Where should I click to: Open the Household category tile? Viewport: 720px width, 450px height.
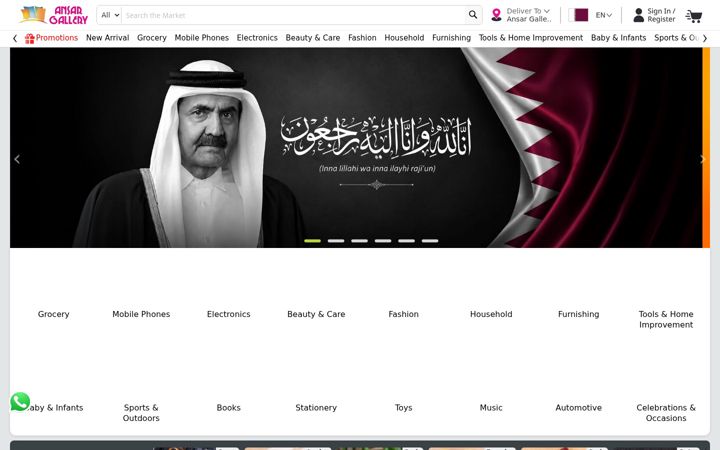coord(491,314)
